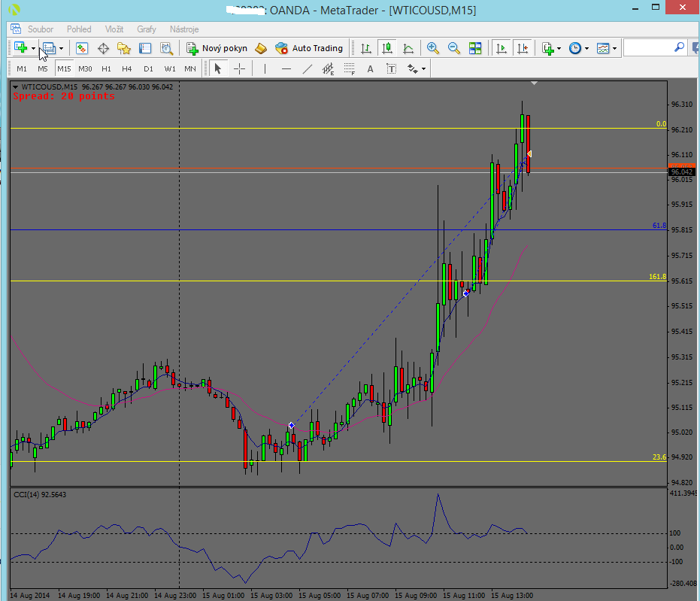Open the Profiles toolbar icon

[x=49, y=48]
